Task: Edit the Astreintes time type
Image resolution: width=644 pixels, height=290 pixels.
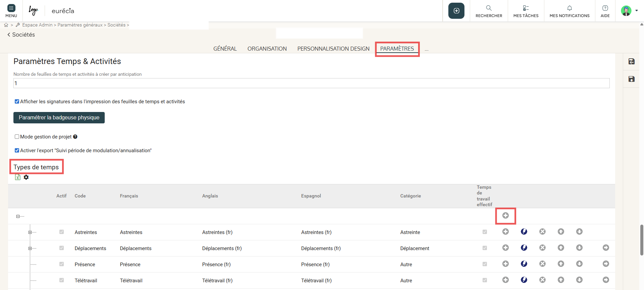Action: [524, 232]
